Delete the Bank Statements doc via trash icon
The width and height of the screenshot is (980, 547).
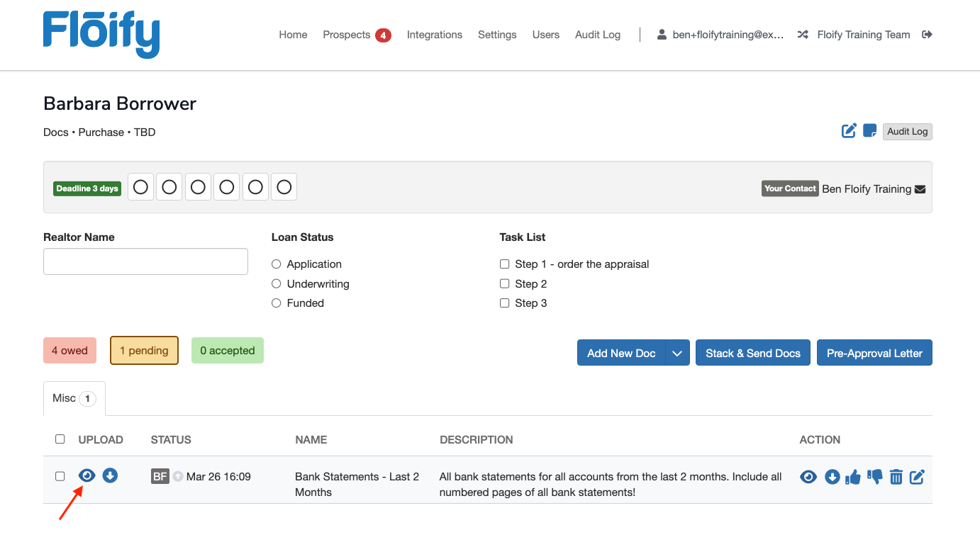(x=896, y=478)
